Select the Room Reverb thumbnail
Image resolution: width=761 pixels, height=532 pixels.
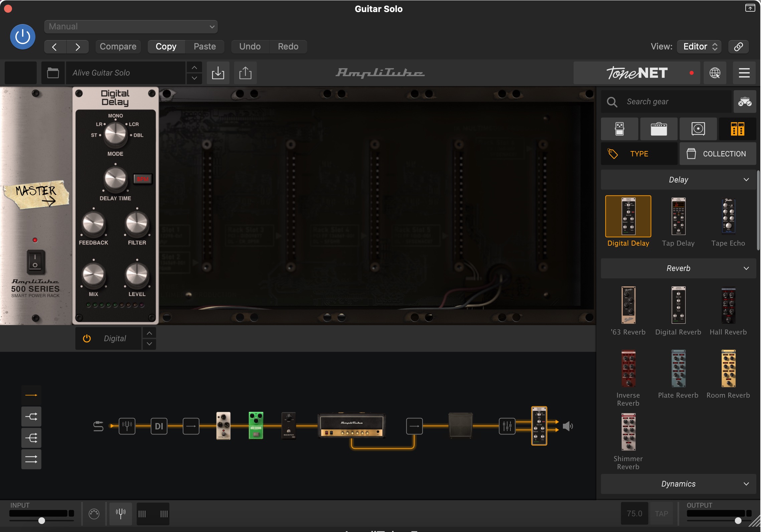coord(728,369)
